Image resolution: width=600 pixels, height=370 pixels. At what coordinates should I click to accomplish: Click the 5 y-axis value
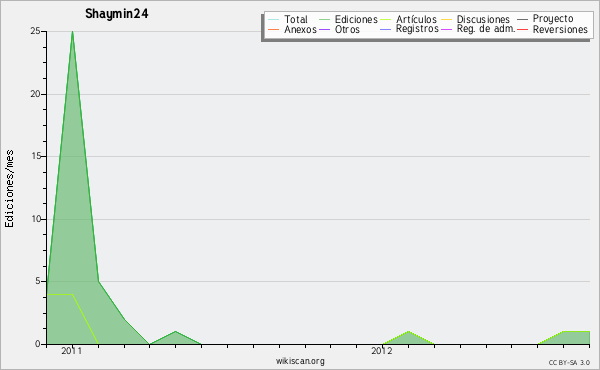[x=38, y=281]
